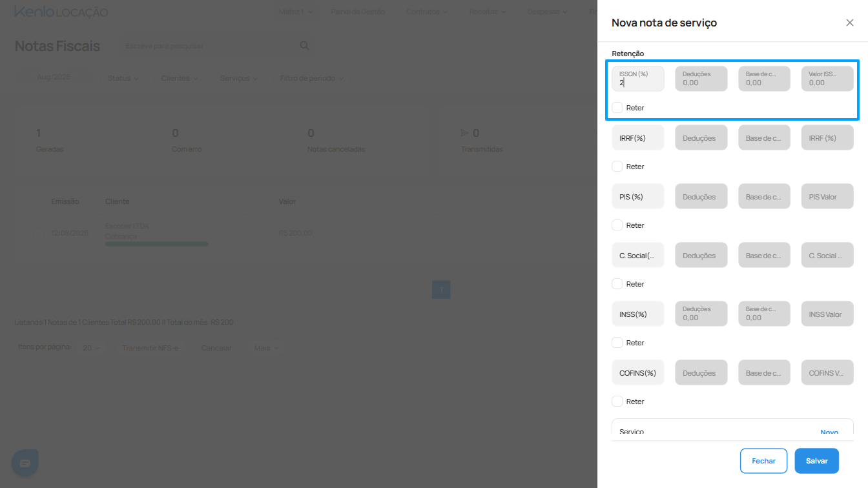Check Reter for PIS
The image size is (868, 488).
pyautogui.click(x=617, y=225)
